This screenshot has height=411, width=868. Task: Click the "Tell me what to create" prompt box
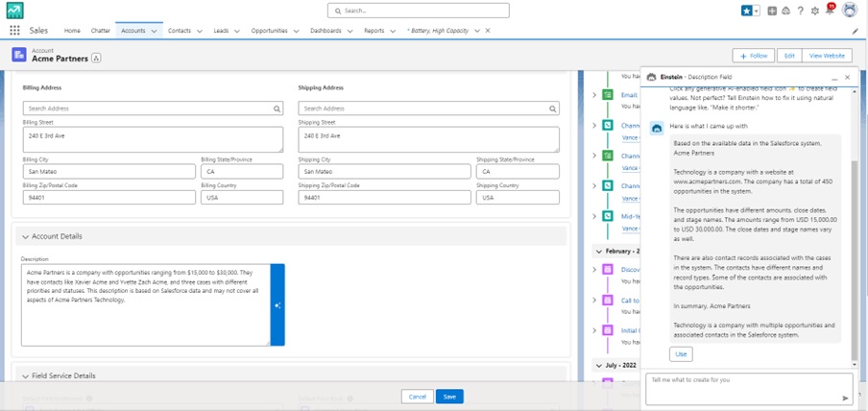coord(749,389)
